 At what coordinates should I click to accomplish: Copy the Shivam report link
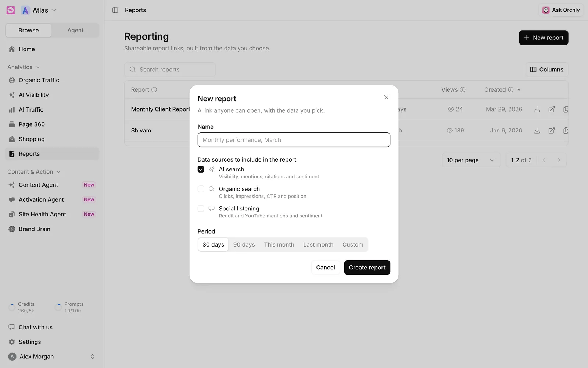point(566,131)
